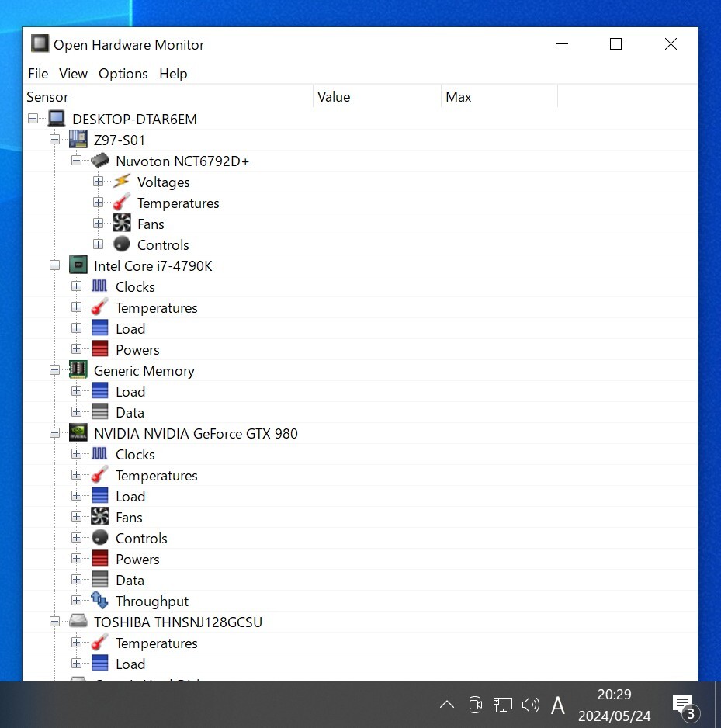Click the thermometer icon beside Nuvoton Temperatures
Viewport: 721px width, 728px height.
[122, 203]
